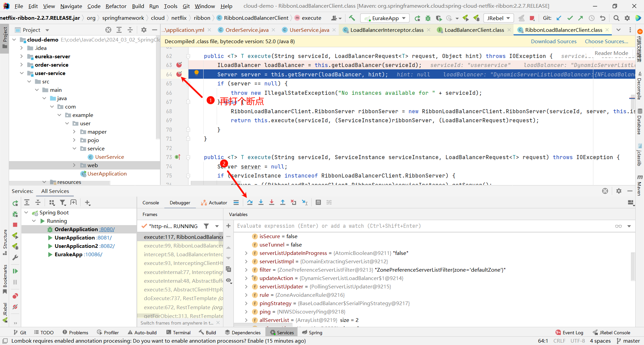Click the Search Everywhere magnifier icon

click(616, 18)
